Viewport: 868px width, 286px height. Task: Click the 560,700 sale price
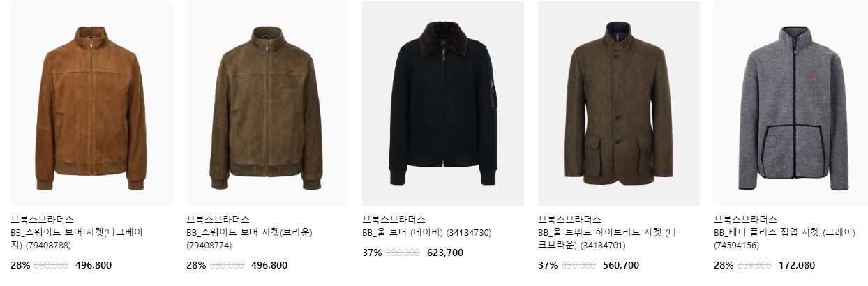click(x=621, y=265)
